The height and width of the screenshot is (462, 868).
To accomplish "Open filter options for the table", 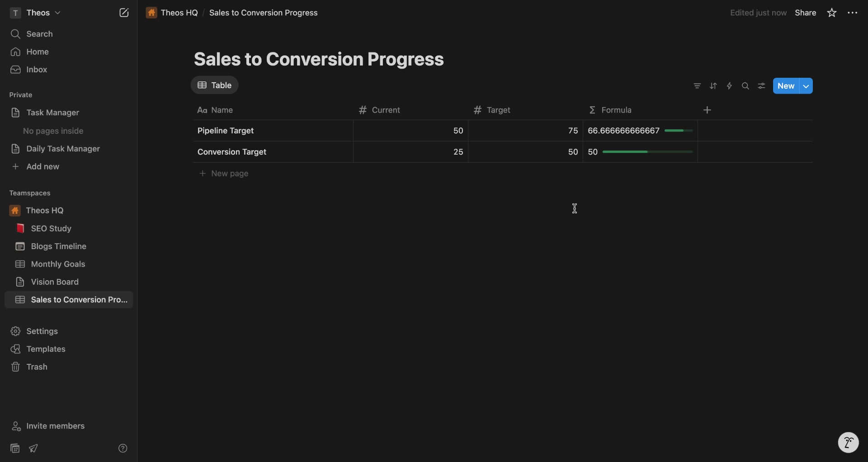I will point(698,86).
